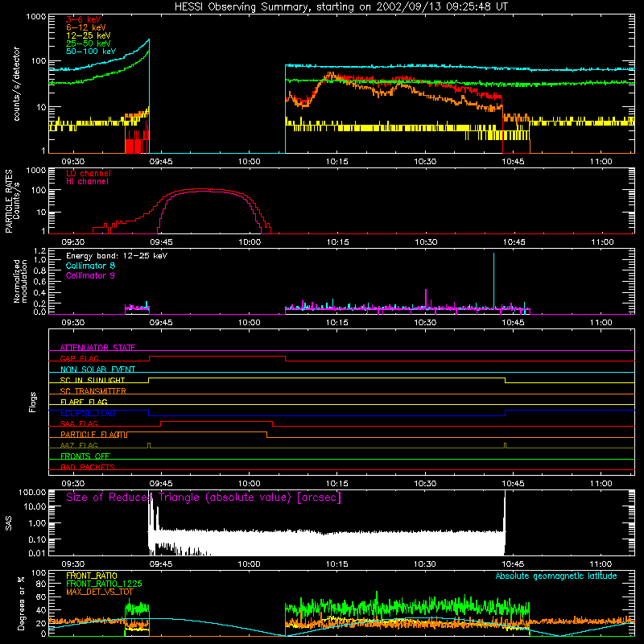Select the NON_SOLAR_EVENT flag label
Viewport: 644px width, 644px height.
click(x=97, y=369)
